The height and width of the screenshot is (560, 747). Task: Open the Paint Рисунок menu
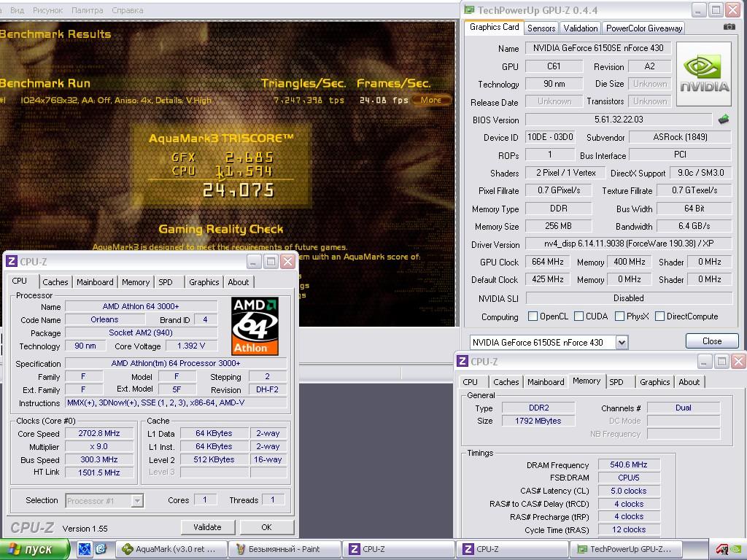click(47, 10)
